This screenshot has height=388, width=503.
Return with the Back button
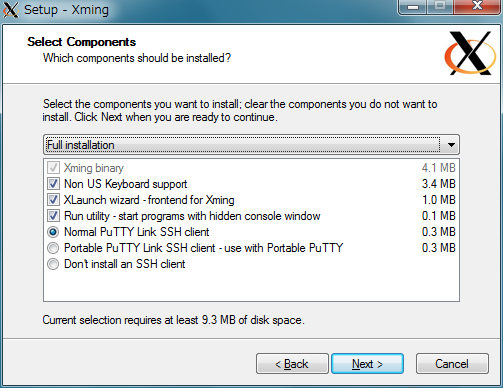[x=292, y=364]
